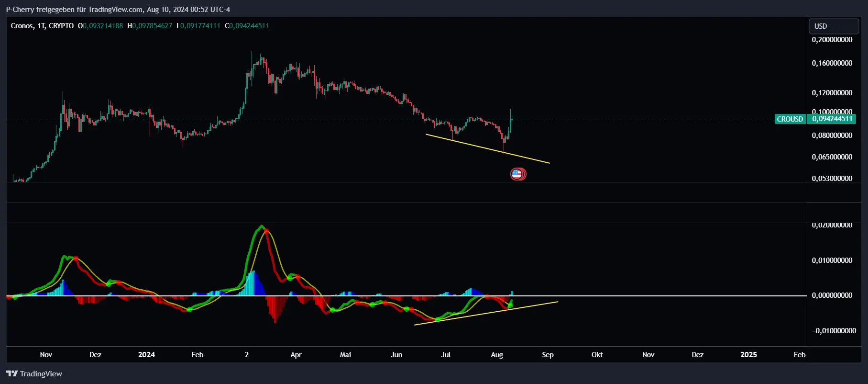Select the yellow trendline on the MACD indicator
This screenshot has height=384, width=868.
click(486, 313)
